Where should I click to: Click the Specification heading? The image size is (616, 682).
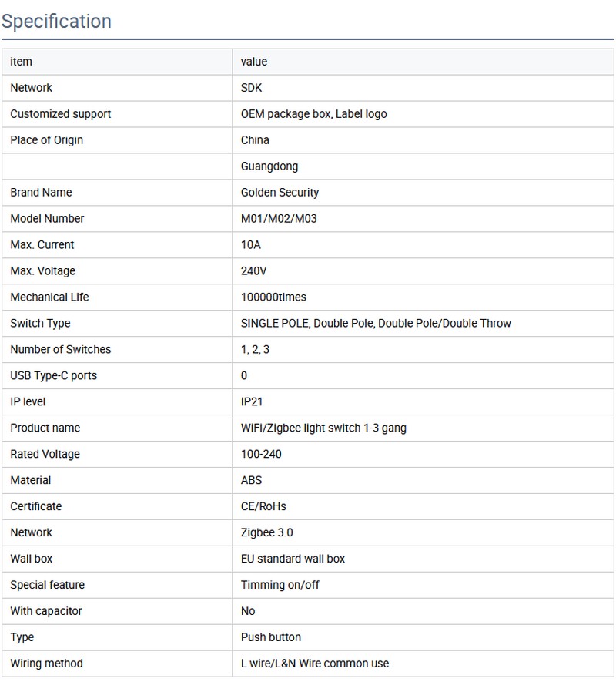(56, 21)
